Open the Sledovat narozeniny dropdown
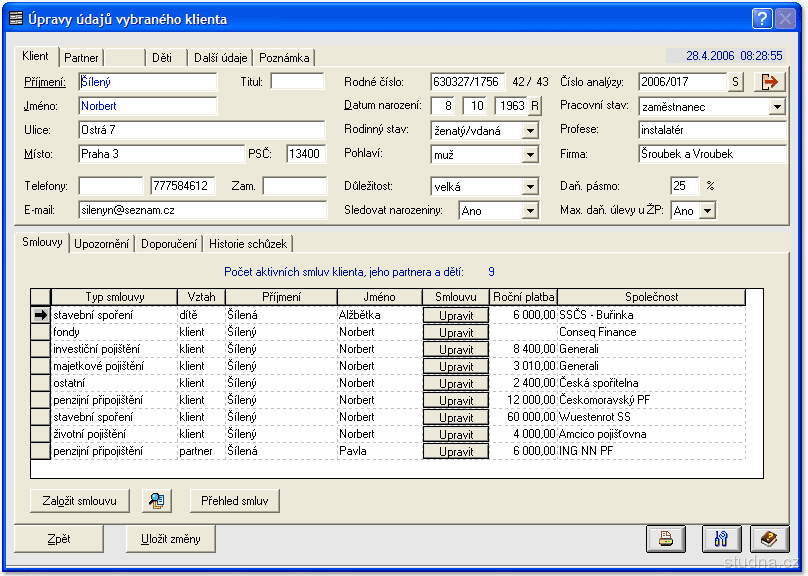This screenshot has height=576, width=808. point(530,211)
